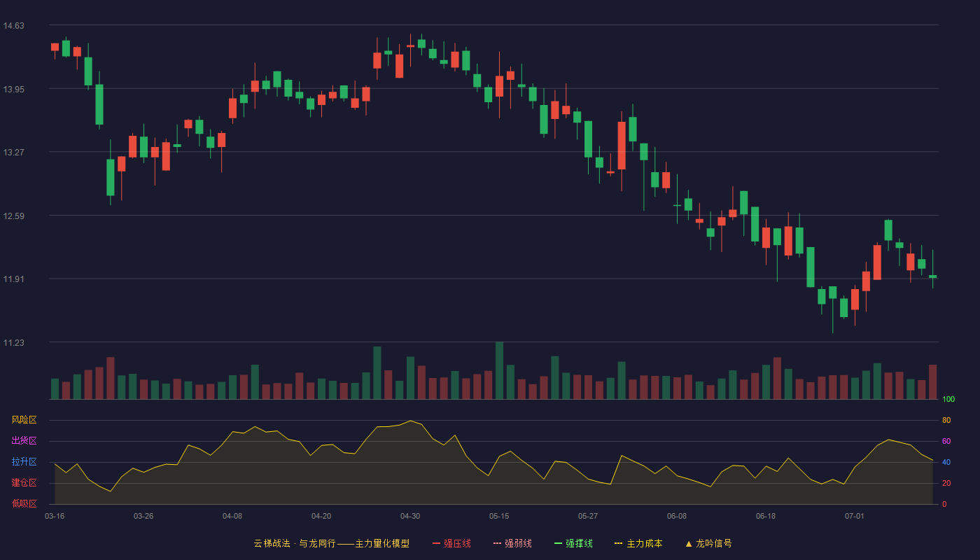The image size is (980, 560).
Task: Select the 风险区 zone label
Action: 24,420
